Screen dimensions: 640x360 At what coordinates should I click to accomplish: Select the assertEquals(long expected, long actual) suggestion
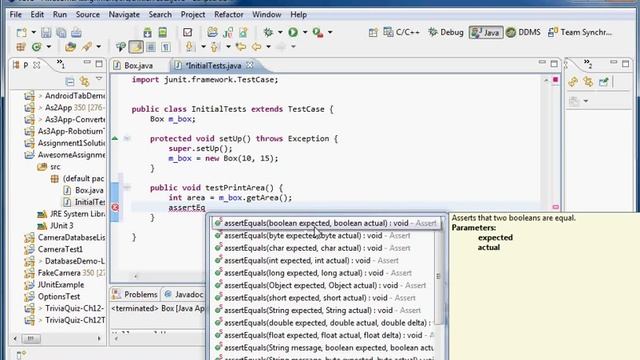click(x=323, y=273)
